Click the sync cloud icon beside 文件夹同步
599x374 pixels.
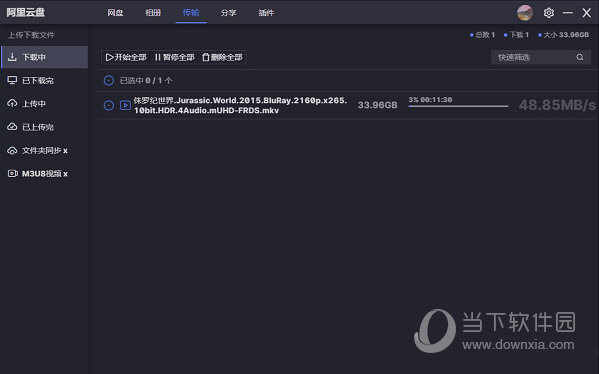[12, 151]
